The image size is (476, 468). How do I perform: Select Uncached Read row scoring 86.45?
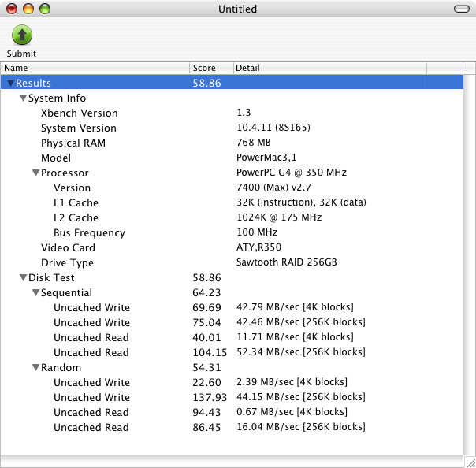(x=232, y=427)
